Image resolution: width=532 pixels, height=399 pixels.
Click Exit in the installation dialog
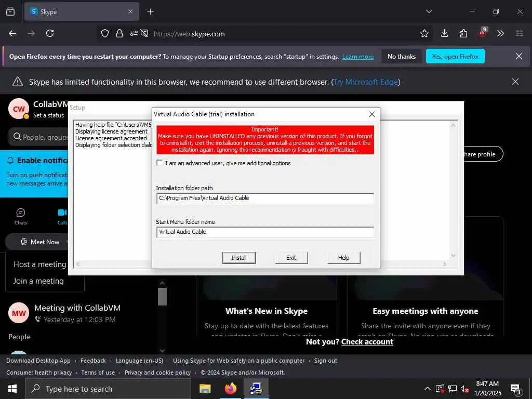click(291, 258)
